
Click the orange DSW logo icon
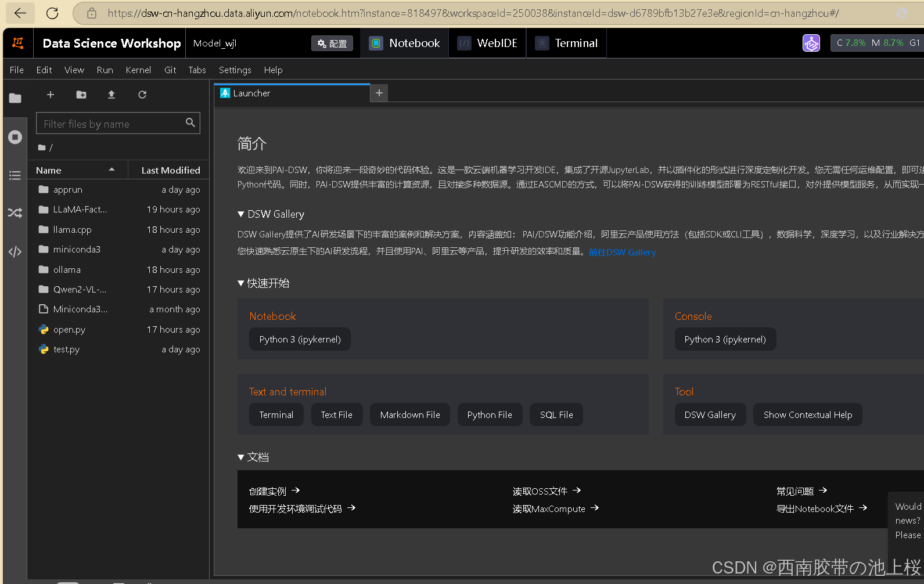tap(18, 43)
